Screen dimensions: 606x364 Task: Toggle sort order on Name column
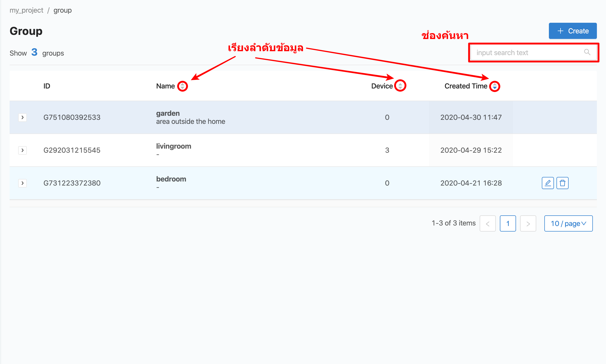click(x=182, y=86)
